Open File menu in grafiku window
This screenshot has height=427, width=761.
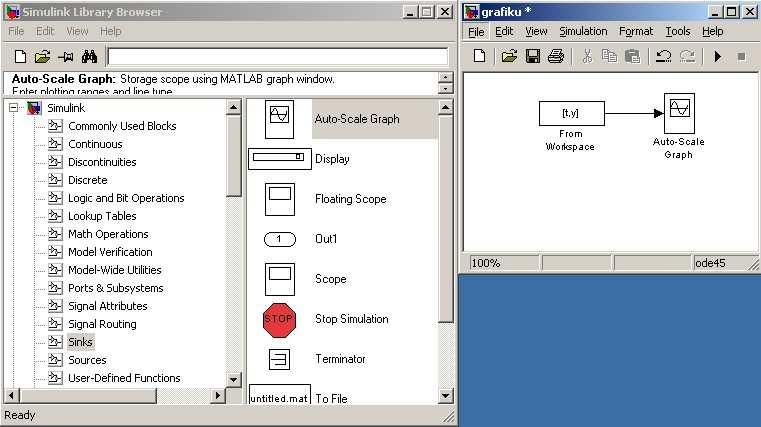(x=476, y=32)
